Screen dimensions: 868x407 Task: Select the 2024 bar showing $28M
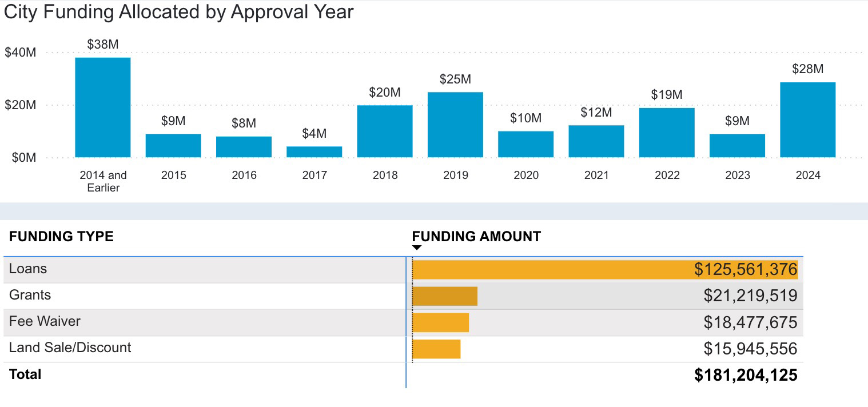[809, 120]
